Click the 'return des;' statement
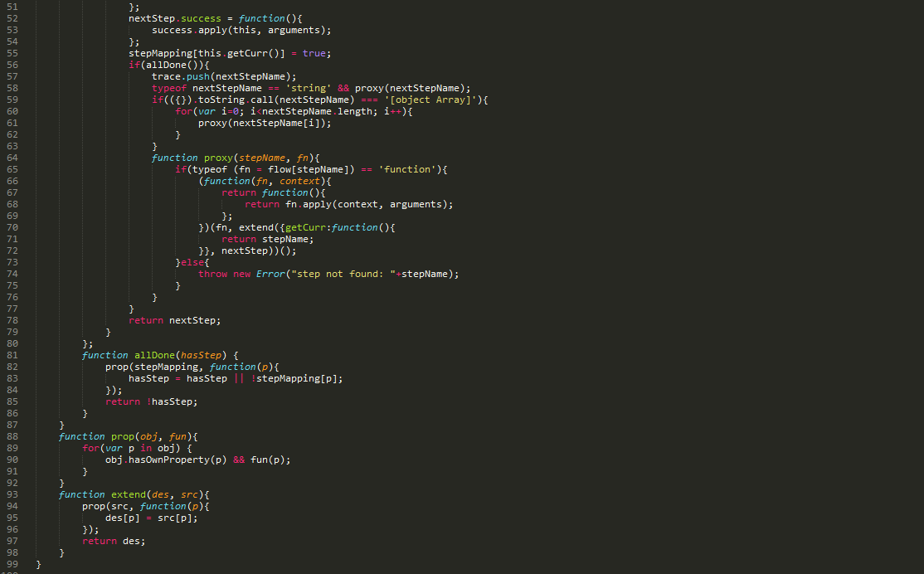Screen dimensions: 924x574 pyautogui.click(x=114, y=541)
